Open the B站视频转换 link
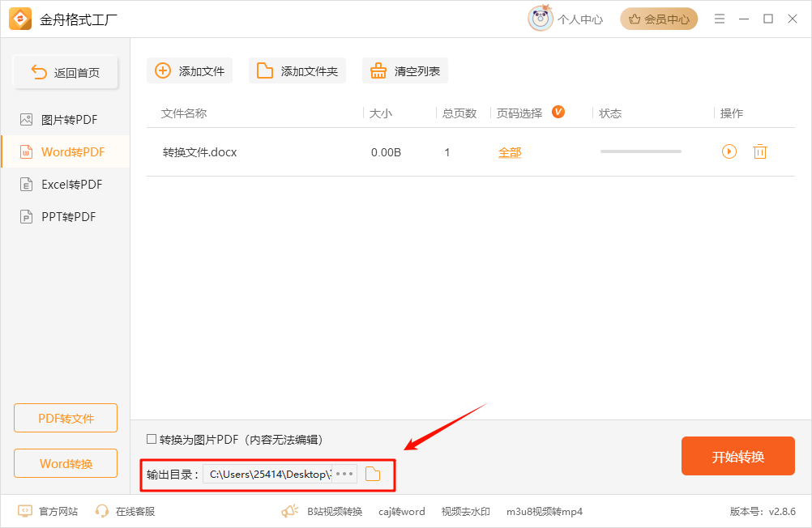 tap(335, 512)
